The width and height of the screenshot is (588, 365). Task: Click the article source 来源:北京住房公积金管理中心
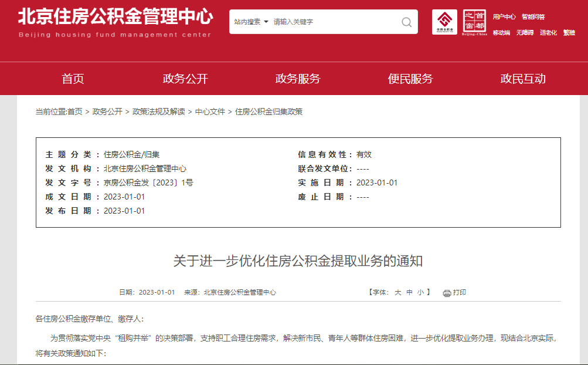click(x=230, y=292)
